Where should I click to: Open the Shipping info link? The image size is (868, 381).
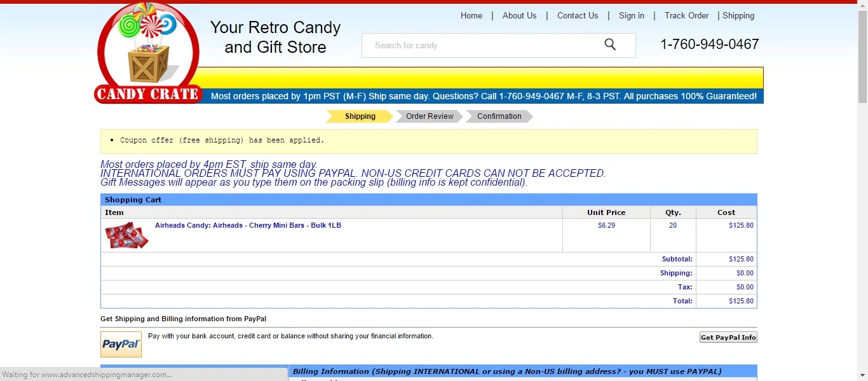coord(738,16)
